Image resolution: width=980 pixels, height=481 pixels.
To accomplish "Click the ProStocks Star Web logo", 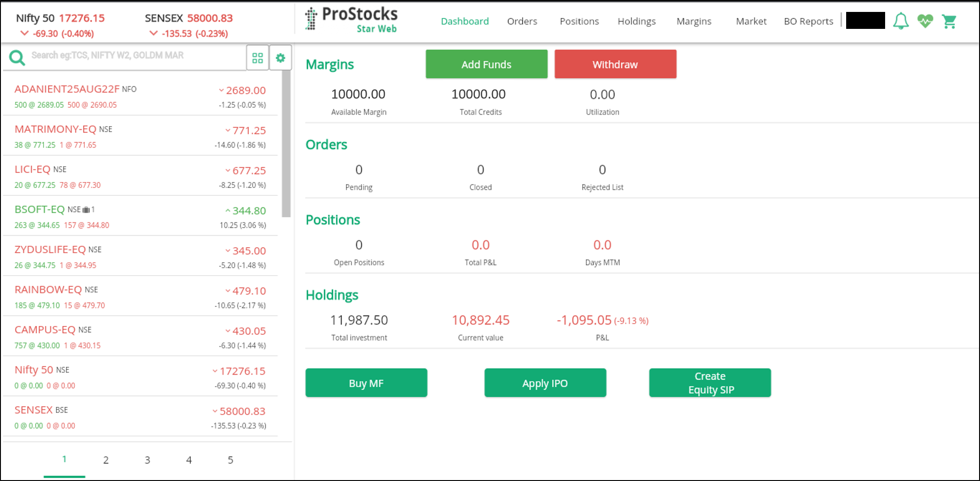I will point(351,20).
